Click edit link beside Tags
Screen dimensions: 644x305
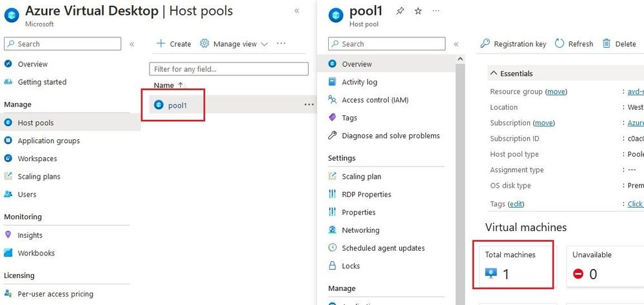click(516, 204)
